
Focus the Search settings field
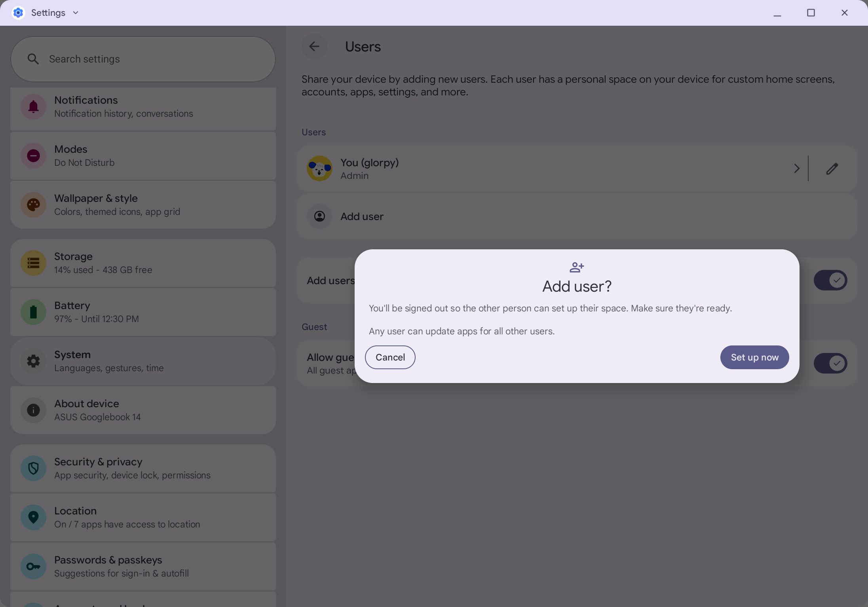point(143,59)
